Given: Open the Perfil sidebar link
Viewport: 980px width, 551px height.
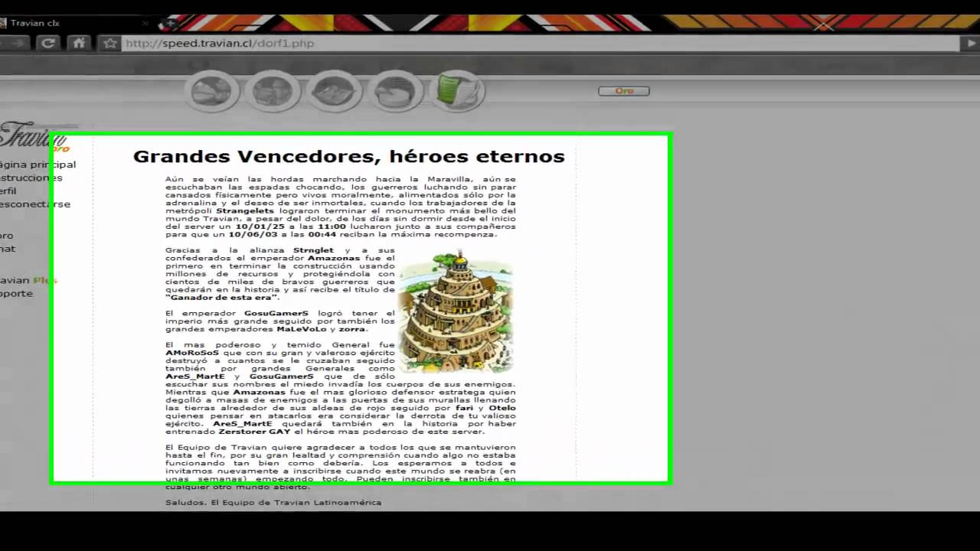Looking at the screenshot, I should (x=8, y=191).
